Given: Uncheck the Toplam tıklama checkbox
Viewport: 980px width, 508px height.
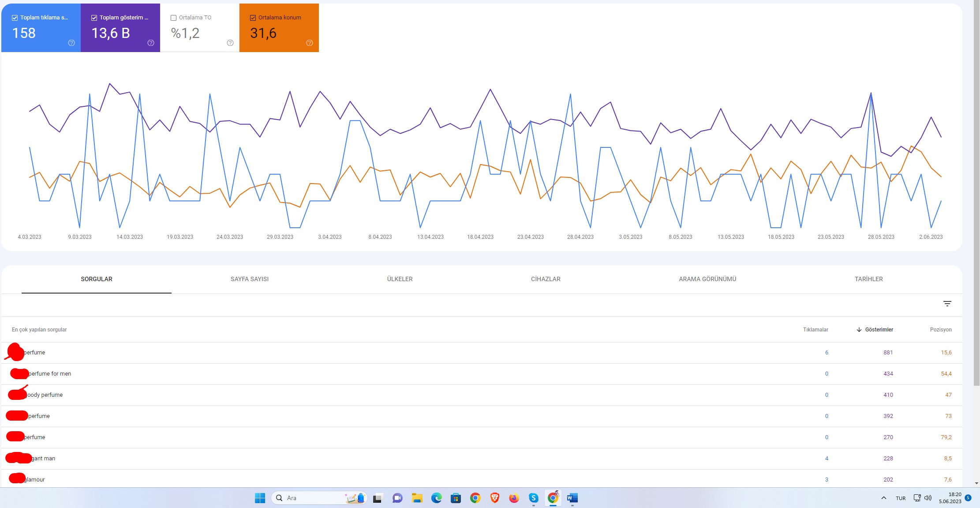Looking at the screenshot, I should point(15,18).
